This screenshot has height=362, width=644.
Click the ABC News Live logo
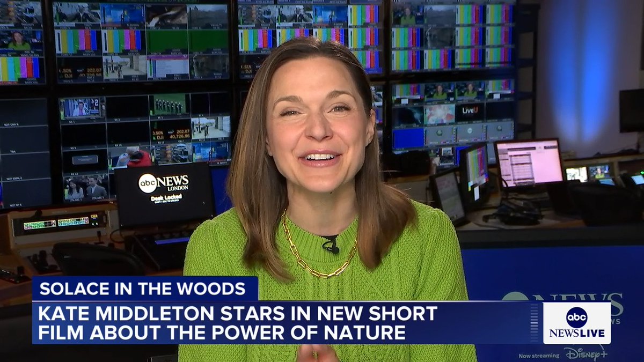pyautogui.click(x=576, y=323)
